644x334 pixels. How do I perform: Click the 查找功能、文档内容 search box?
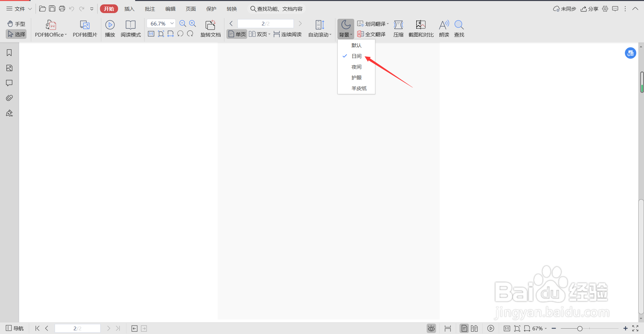(277, 9)
